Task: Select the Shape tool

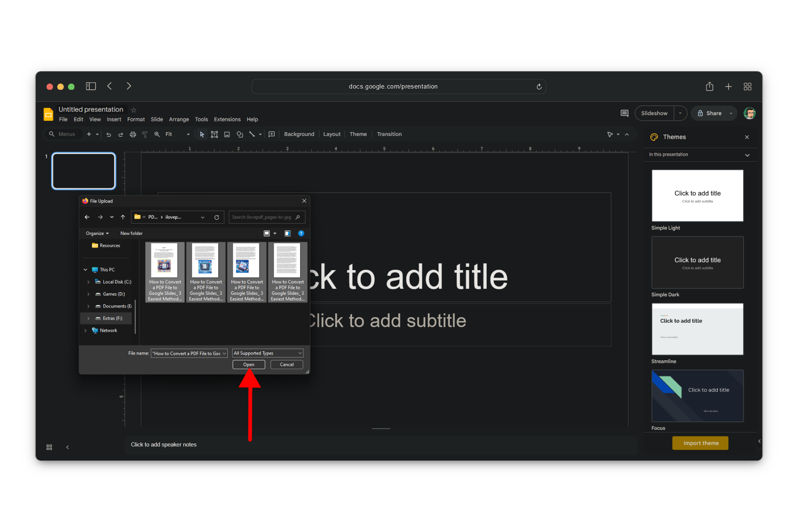Action: coord(239,134)
